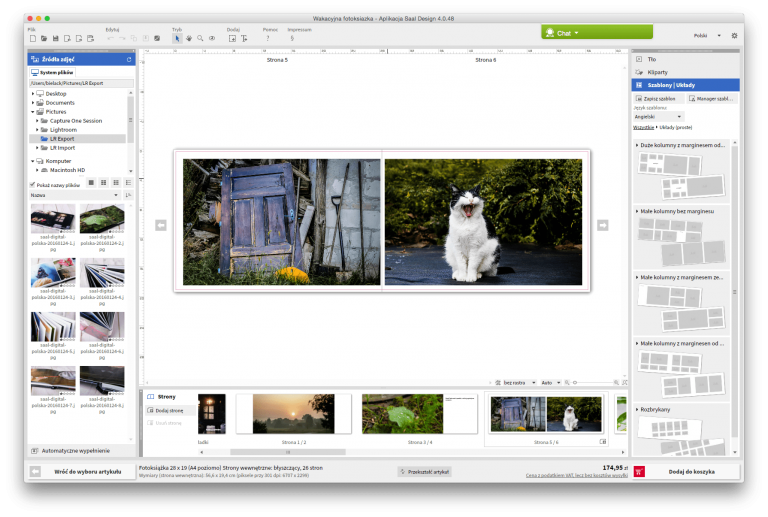
Task: Expand the Desktop folder
Action: [33, 94]
